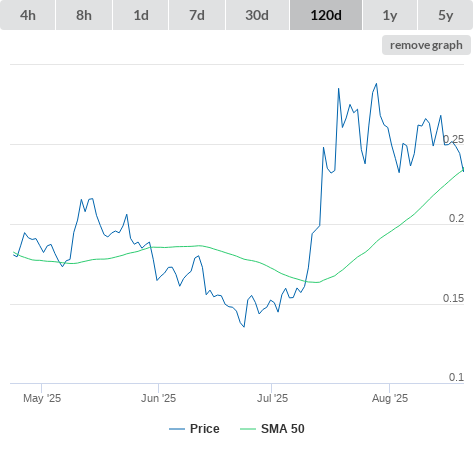View the 5y price history
474x455 pixels.
click(x=446, y=15)
